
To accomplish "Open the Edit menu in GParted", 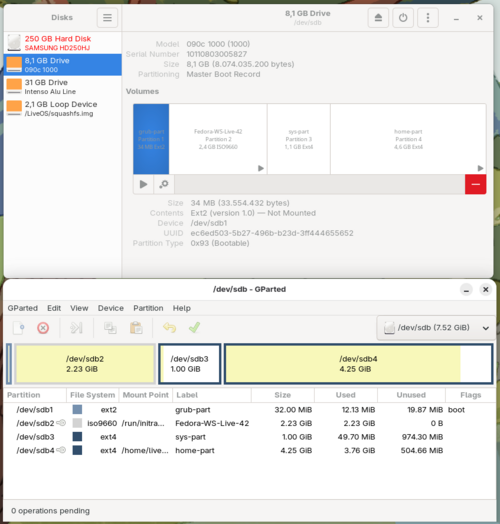I will click(54, 308).
